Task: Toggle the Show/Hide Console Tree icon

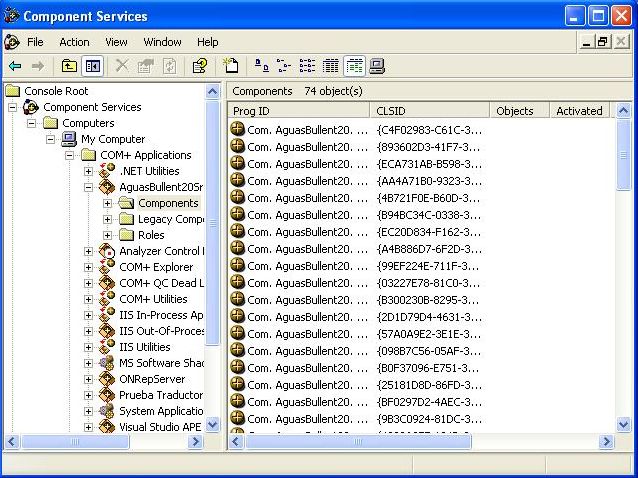Action: point(92,66)
